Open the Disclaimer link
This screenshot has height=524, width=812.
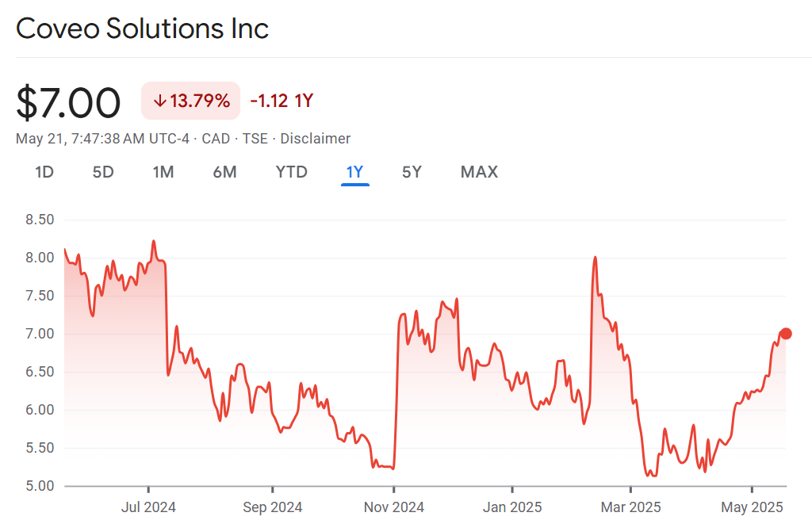pyautogui.click(x=316, y=139)
